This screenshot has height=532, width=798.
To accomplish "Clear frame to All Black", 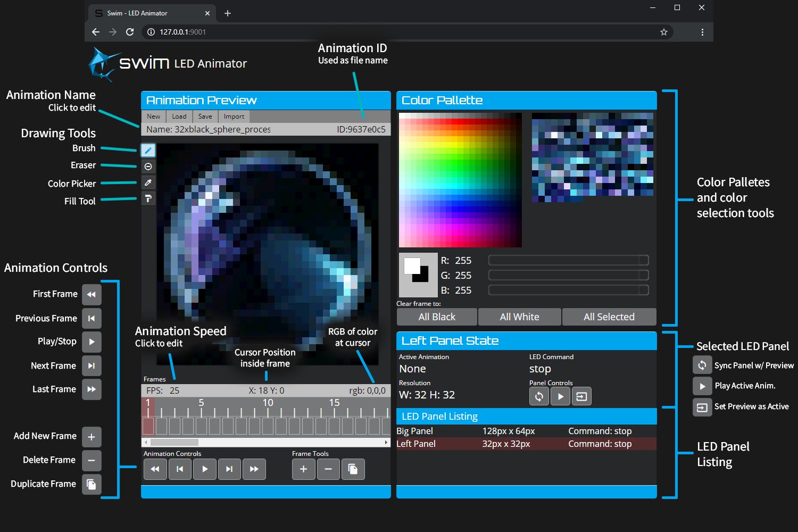I will pos(437,317).
